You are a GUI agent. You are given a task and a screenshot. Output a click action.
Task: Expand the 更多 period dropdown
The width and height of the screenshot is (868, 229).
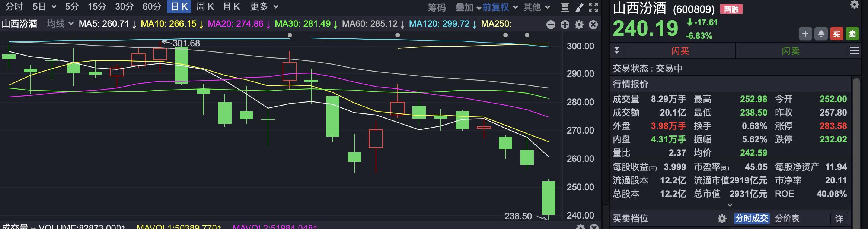(264, 7)
